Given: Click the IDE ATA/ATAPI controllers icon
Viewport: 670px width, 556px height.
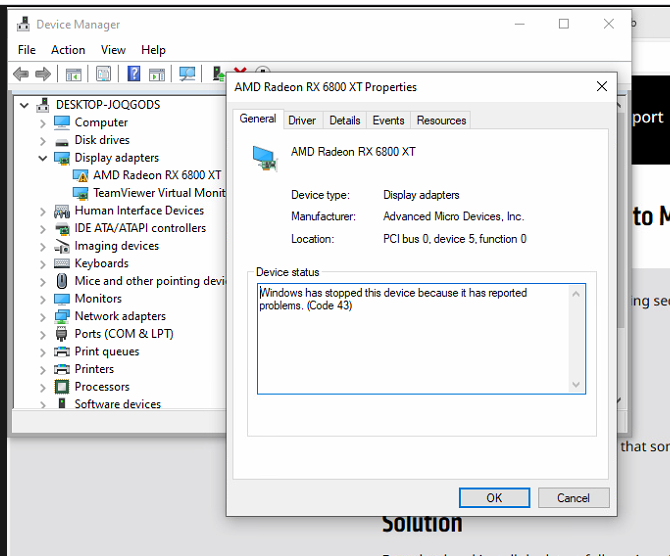Looking at the screenshot, I should pos(62,228).
